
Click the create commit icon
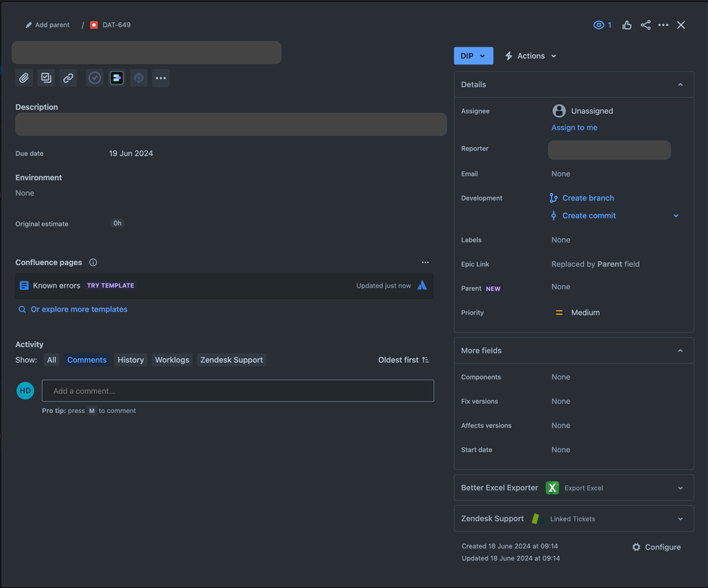[554, 215]
